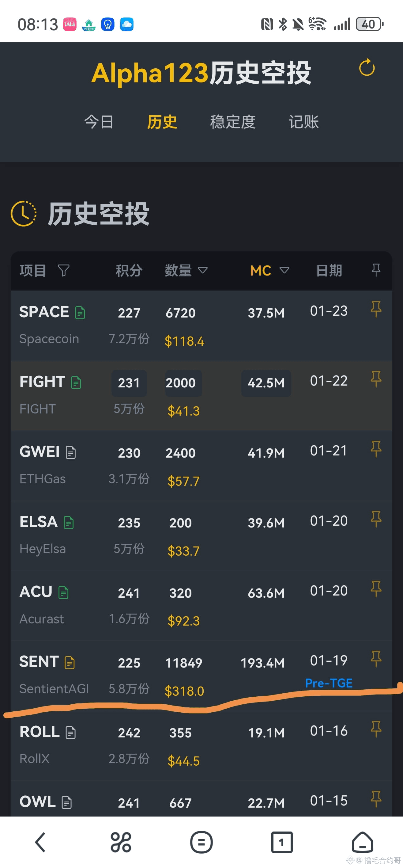403x868 pixels.
Task: Toggle pin on the FIGHT row
Action: click(376, 379)
